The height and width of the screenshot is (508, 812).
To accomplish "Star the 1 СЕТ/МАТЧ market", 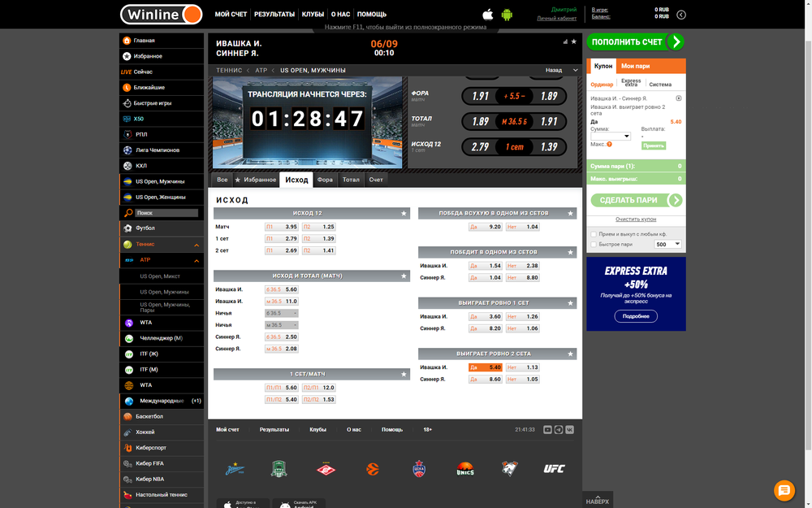I will click(x=404, y=374).
